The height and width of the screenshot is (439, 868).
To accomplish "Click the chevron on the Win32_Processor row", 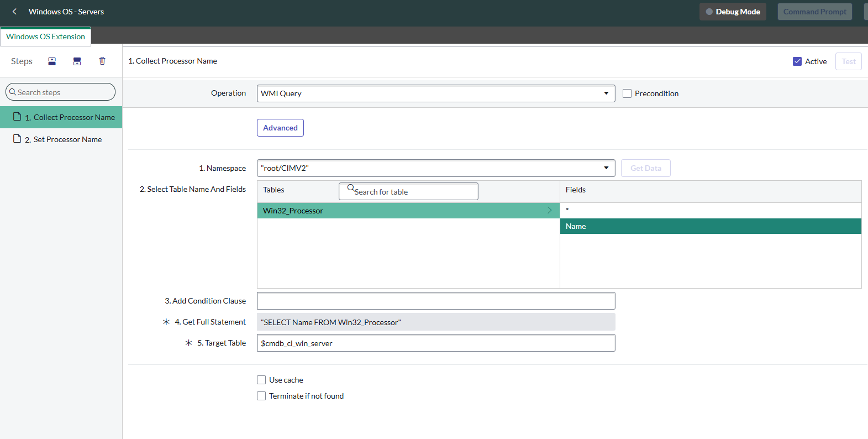I will pyautogui.click(x=550, y=210).
